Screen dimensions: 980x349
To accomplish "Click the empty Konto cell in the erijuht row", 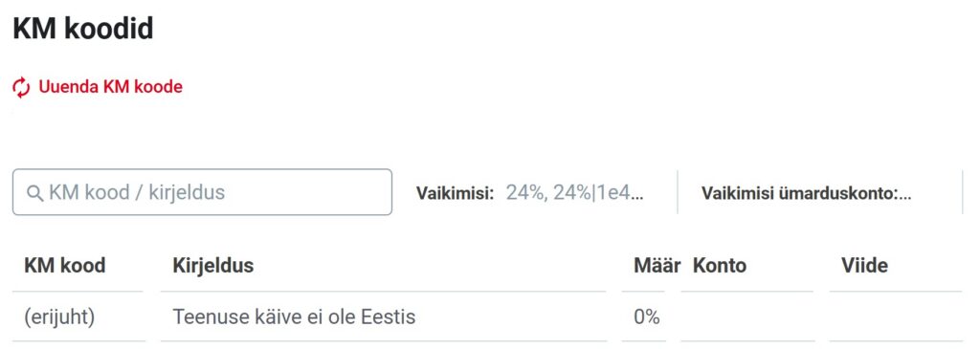I will coord(746,317).
